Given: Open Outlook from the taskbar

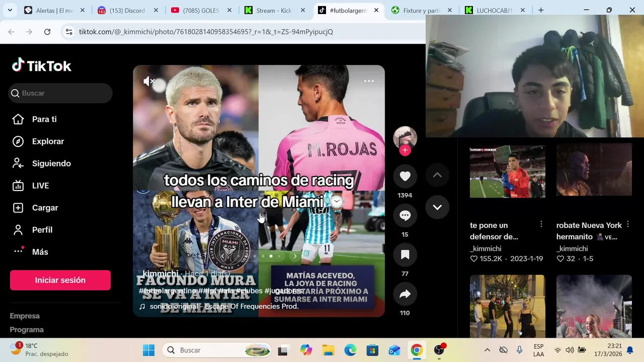Looking at the screenshot, I should point(394,350).
